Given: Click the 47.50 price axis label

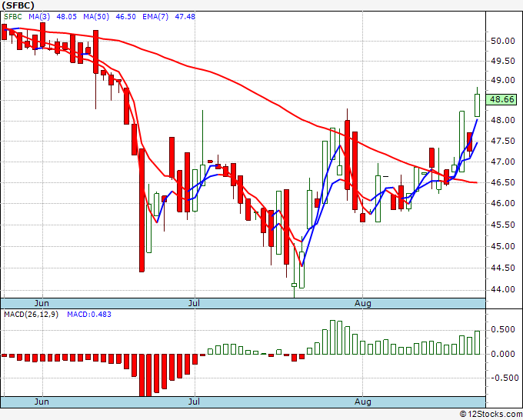Looking at the screenshot, I should pyautogui.click(x=503, y=141).
